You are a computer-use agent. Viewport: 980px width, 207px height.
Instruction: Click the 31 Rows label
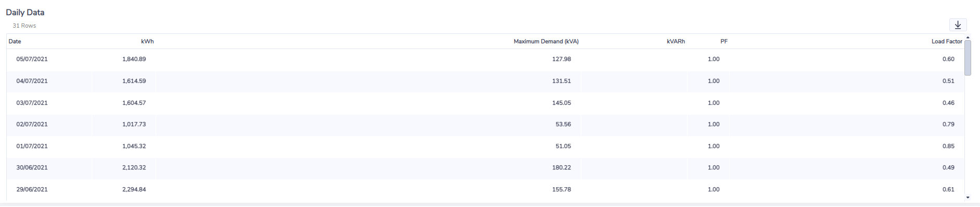pos(24,26)
